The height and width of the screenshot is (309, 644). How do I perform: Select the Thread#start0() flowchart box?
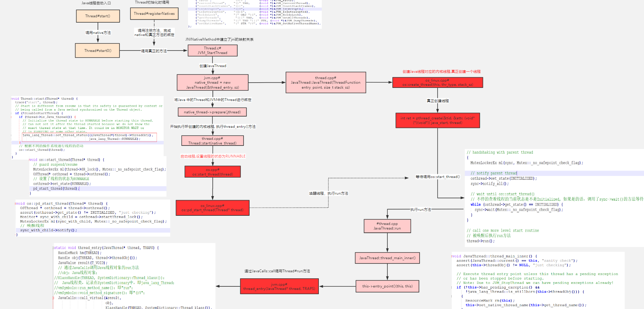pos(98,50)
